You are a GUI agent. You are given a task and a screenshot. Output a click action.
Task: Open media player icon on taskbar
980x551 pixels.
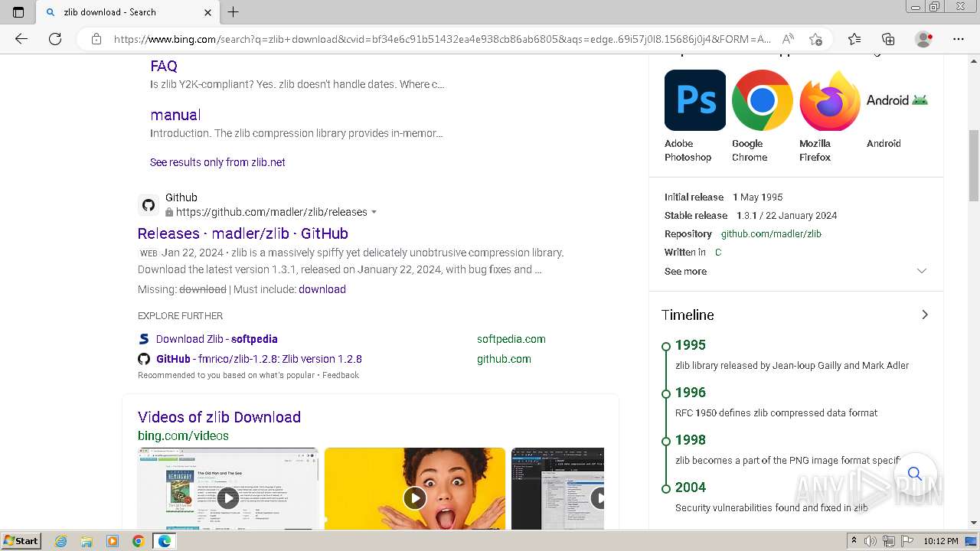coord(113,541)
